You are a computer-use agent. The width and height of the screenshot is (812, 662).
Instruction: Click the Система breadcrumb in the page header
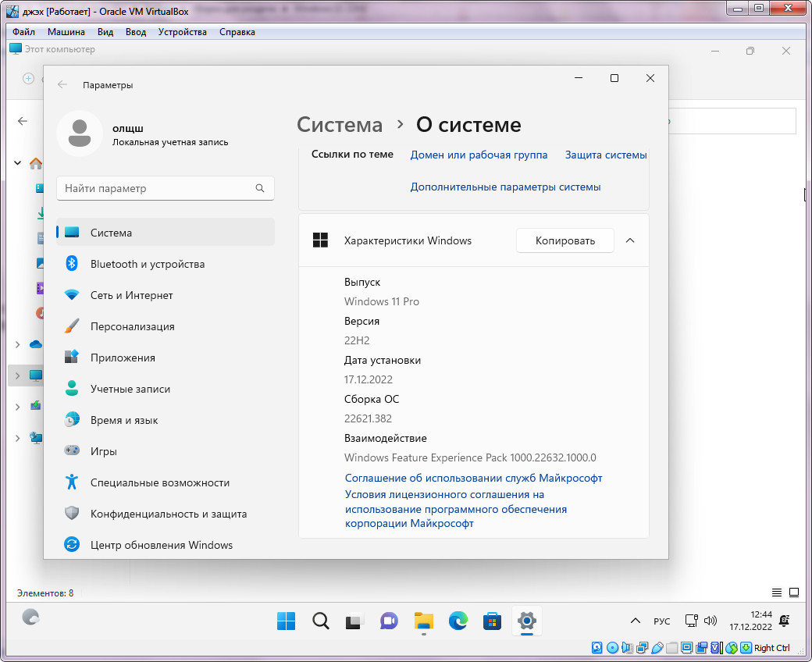pyautogui.click(x=340, y=125)
